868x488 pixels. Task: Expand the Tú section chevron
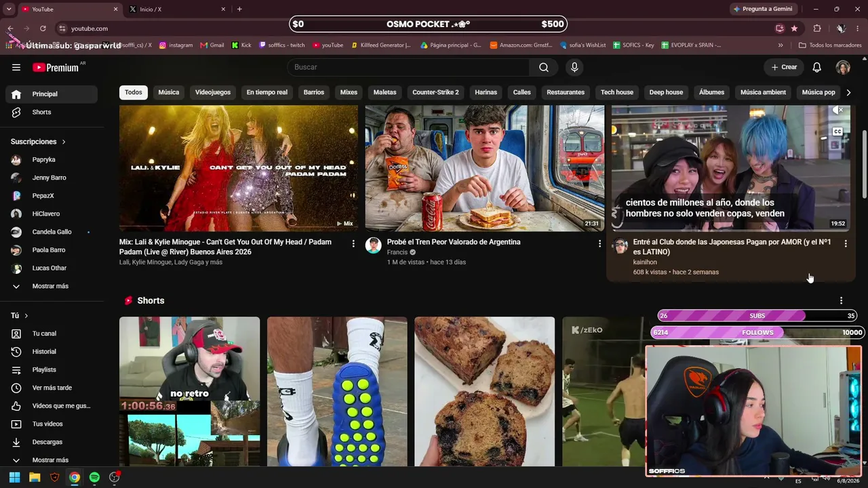point(26,316)
